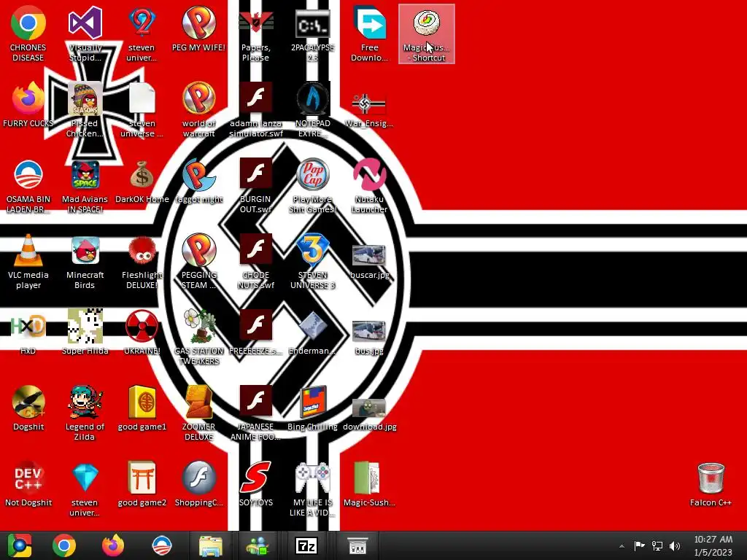Open the NOTEPAD EXTRE... desktop icon
747x560 pixels.
pyautogui.click(x=312, y=110)
